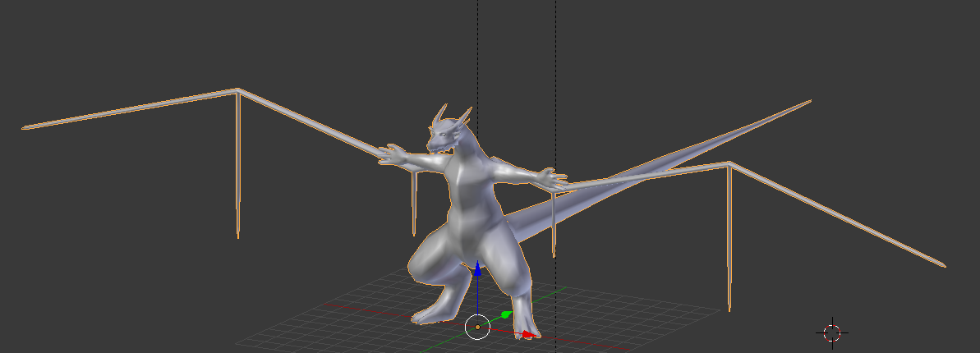The image size is (980, 353).
Task: Select the dragon's head
Action: (444, 133)
